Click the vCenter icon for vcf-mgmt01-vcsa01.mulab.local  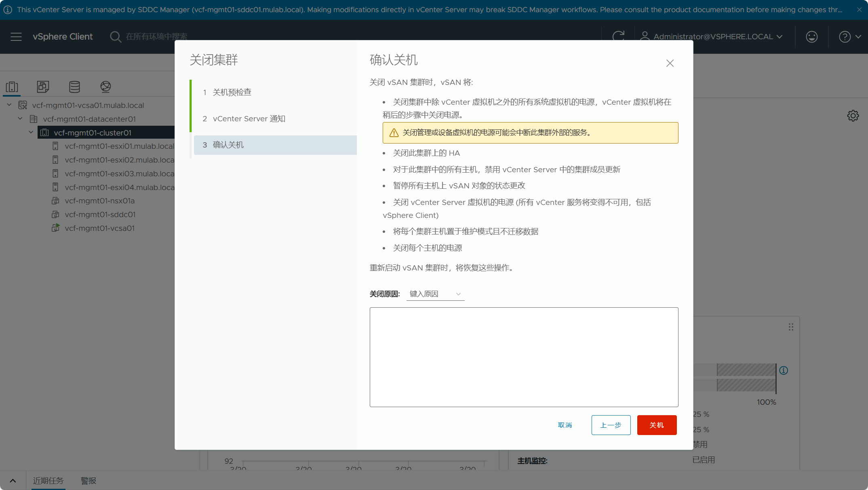tap(23, 106)
